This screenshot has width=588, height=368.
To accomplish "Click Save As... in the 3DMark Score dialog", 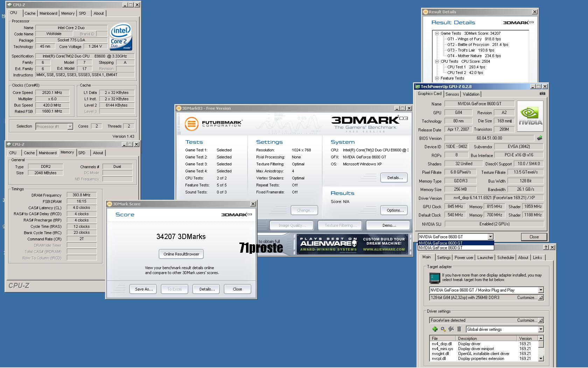I will click(144, 289).
